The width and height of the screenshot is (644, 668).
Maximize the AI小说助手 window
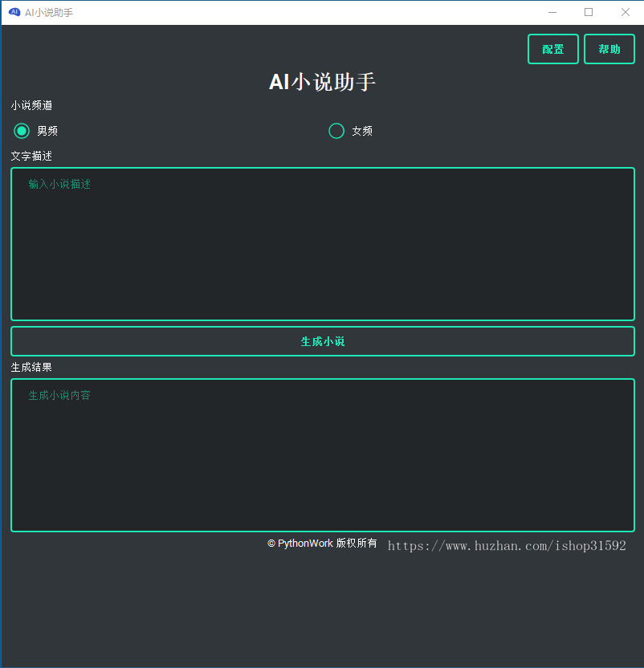point(589,12)
